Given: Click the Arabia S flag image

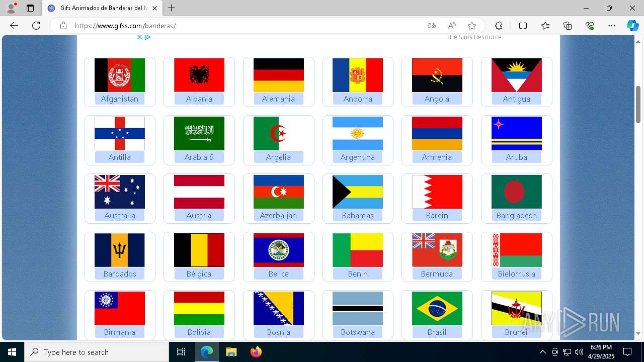Looking at the screenshot, I should tap(199, 133).
